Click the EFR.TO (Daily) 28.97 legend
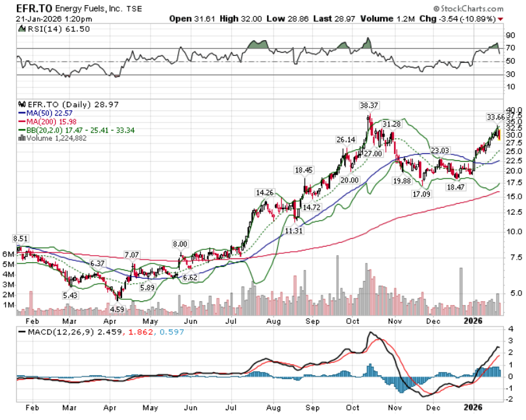This screenshot has width=526, height=420. tap(73, 105)
